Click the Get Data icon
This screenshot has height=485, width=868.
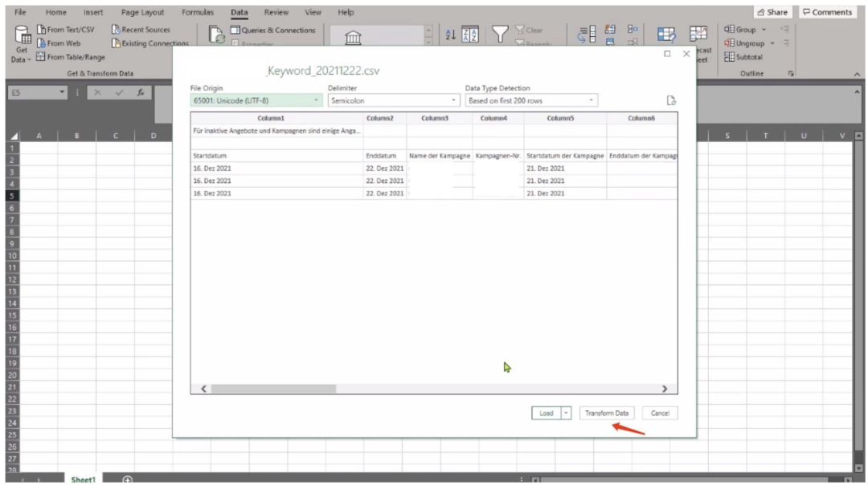[x=22, y=42]
